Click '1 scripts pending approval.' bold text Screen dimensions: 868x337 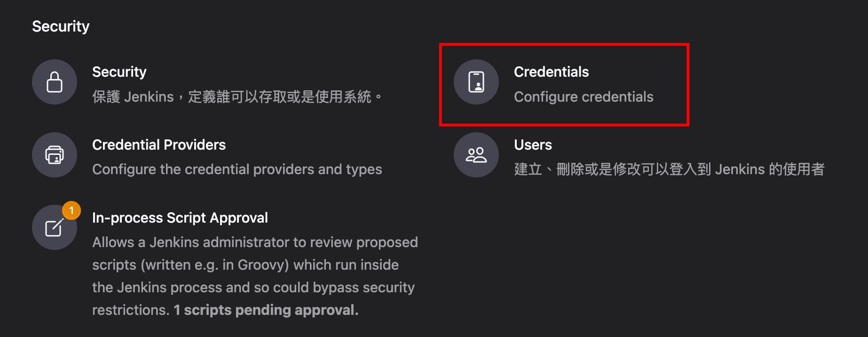266,310
